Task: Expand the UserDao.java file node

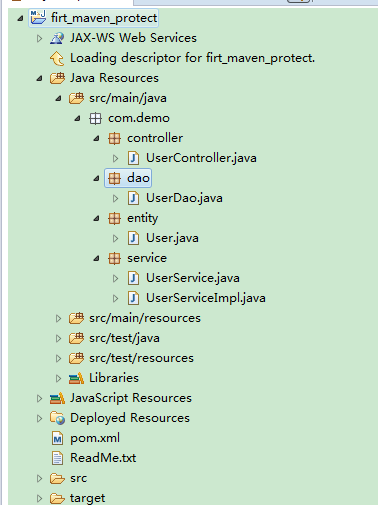Action: [115, 198]
